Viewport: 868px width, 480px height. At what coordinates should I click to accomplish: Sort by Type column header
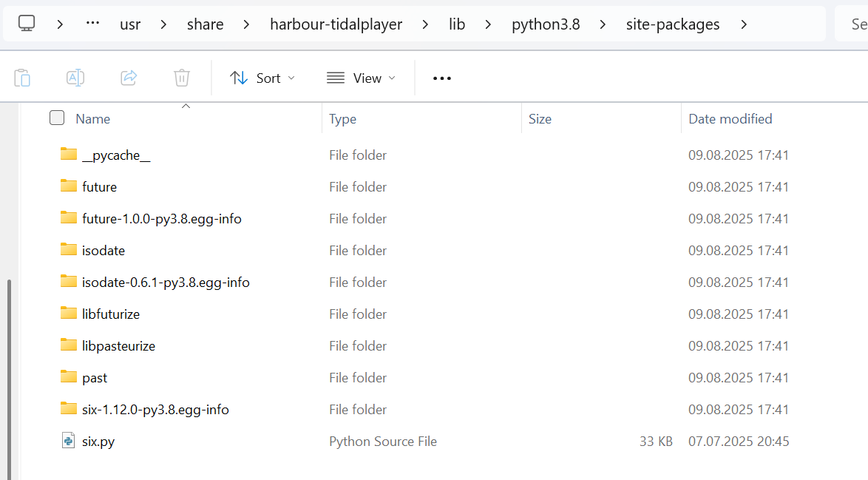(343, 119)
